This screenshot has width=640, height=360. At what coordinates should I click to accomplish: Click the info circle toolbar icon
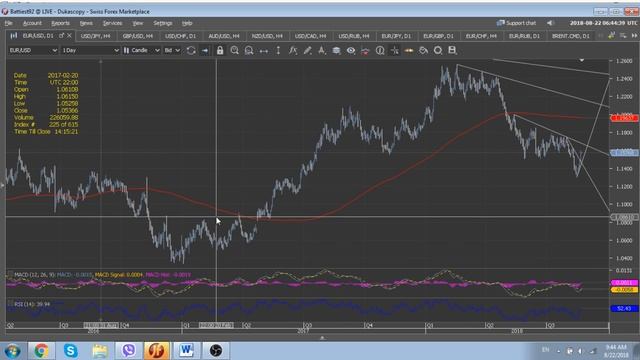coord(380,50)
